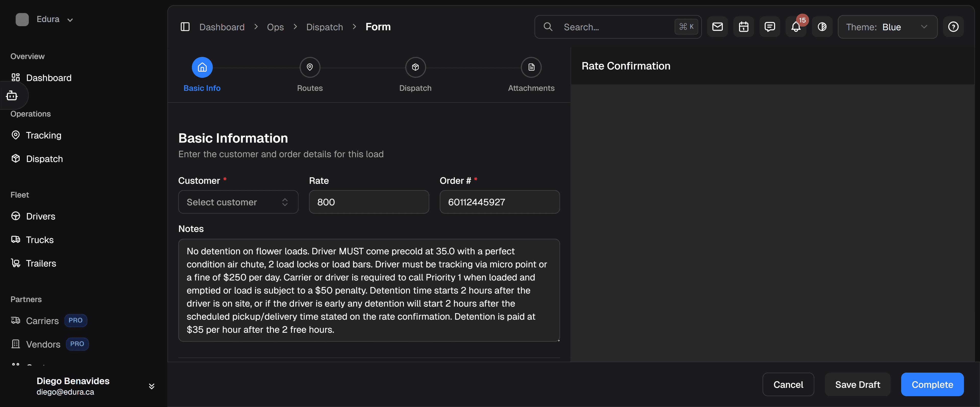Open the Select customer dropdown
The height and width of the screenshot is (407, 980).
pyautogui.click(x=238, y=202)
